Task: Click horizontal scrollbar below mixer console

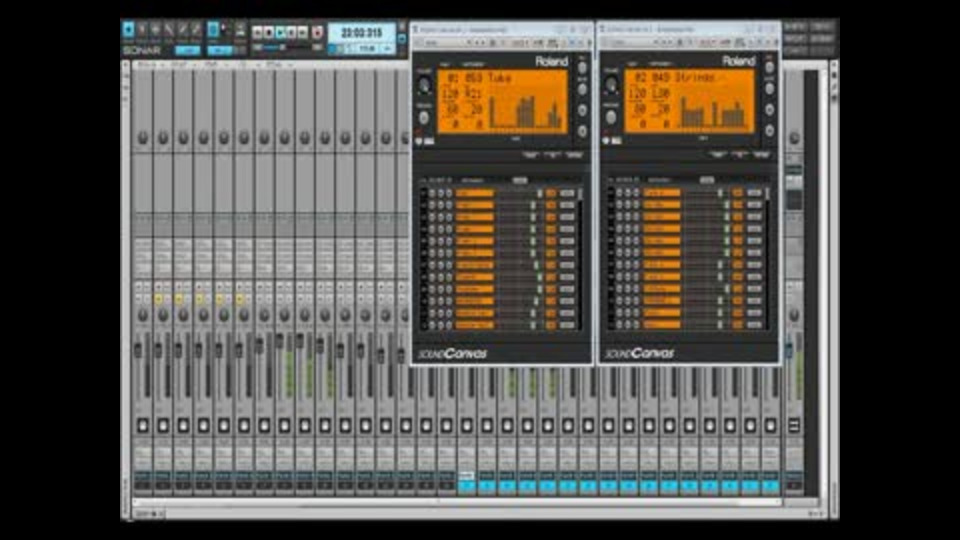Action: coord(456,502)
